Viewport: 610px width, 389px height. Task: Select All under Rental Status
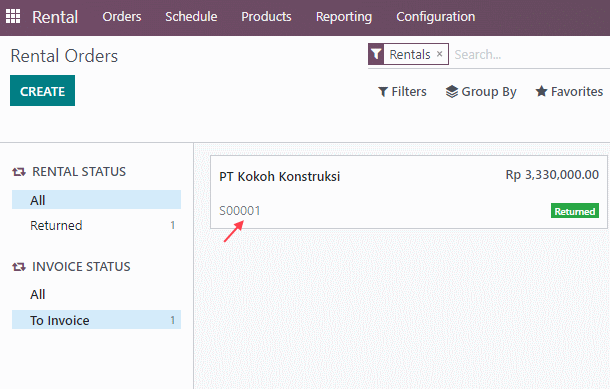pyautogui.click(x=96, y=200)
